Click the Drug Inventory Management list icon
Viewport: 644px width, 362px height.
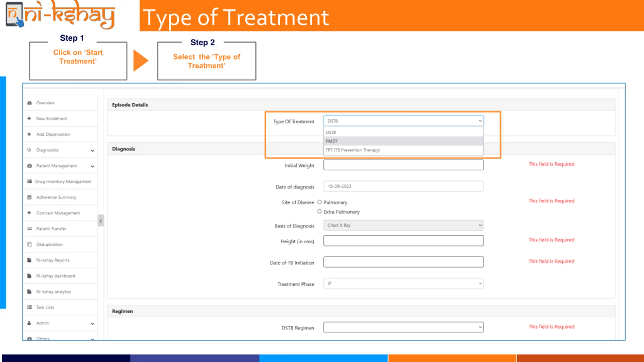(x=29, y=181)
